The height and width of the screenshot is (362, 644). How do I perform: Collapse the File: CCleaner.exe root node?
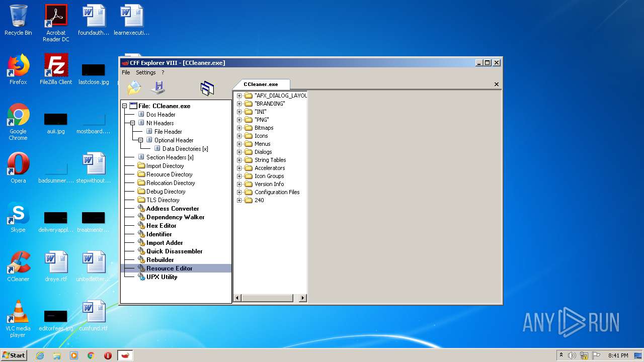coord(124,106)
